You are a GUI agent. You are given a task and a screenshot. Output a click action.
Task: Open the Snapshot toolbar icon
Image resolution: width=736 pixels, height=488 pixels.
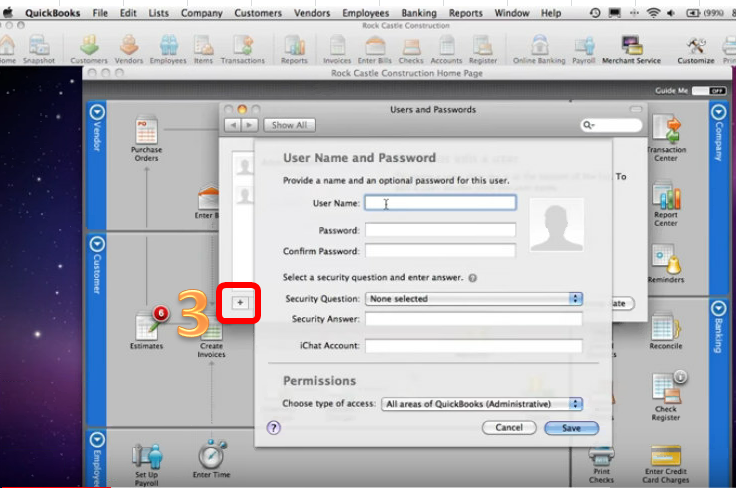39,49
